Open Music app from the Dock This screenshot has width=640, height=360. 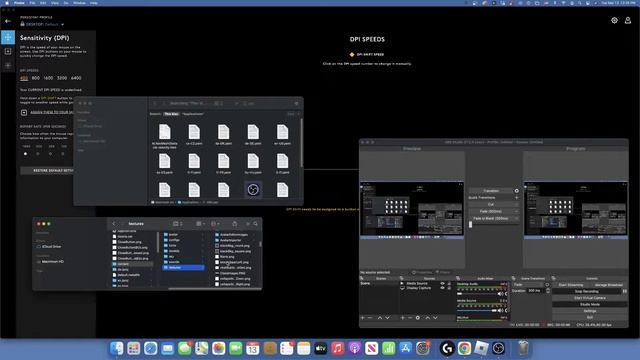pos(338,348)
